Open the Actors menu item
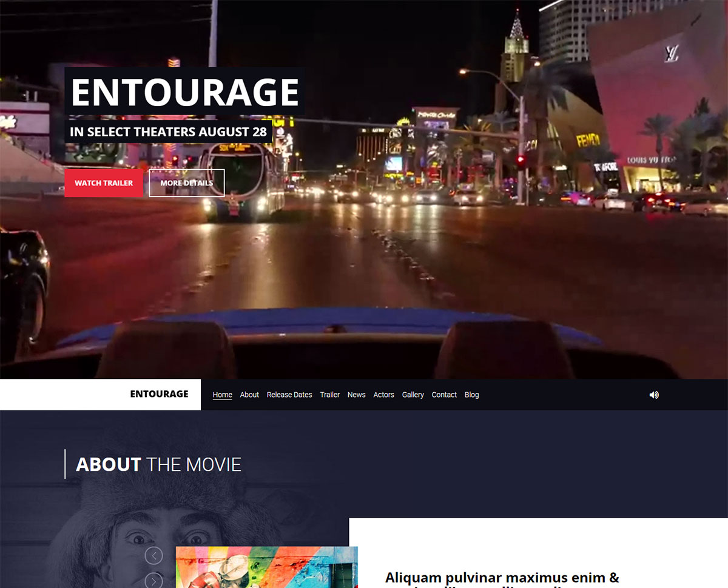The width and height of the screenshot is (728, 588). click(x=383, y=395)
